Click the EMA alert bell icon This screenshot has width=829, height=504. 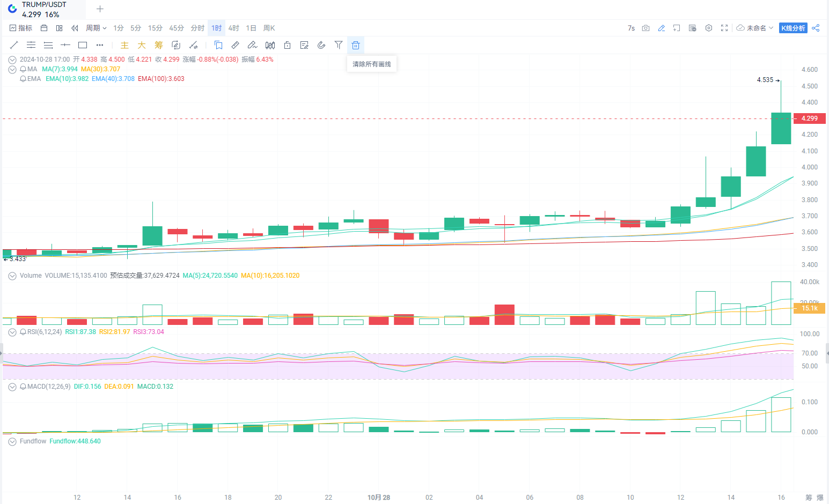23,79
